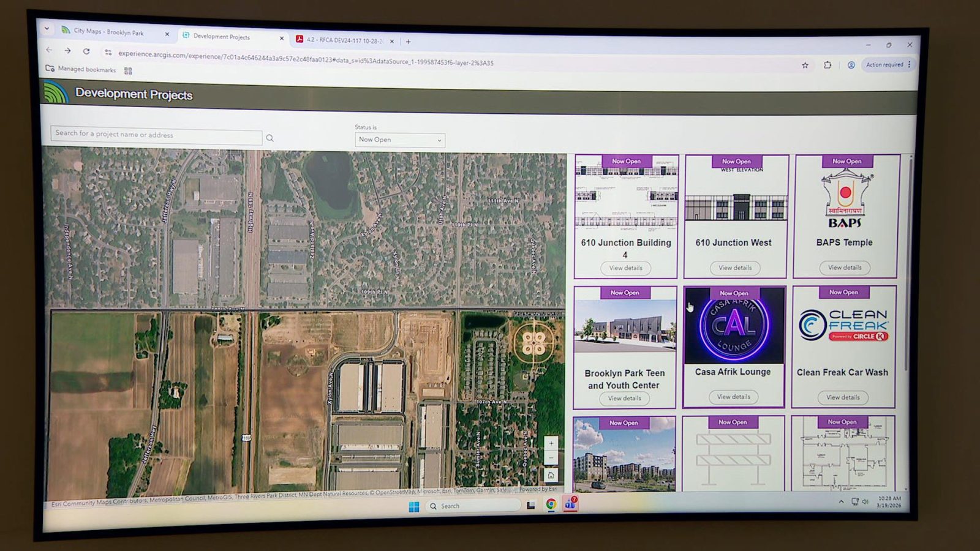Open the browser extensions puzzle icon

(827, 65)
